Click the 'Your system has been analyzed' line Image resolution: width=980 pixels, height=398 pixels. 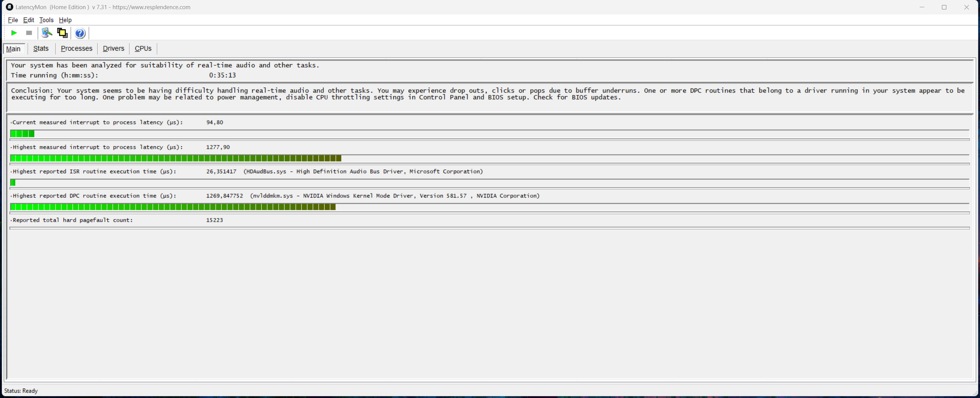click(x=165, y=65)
